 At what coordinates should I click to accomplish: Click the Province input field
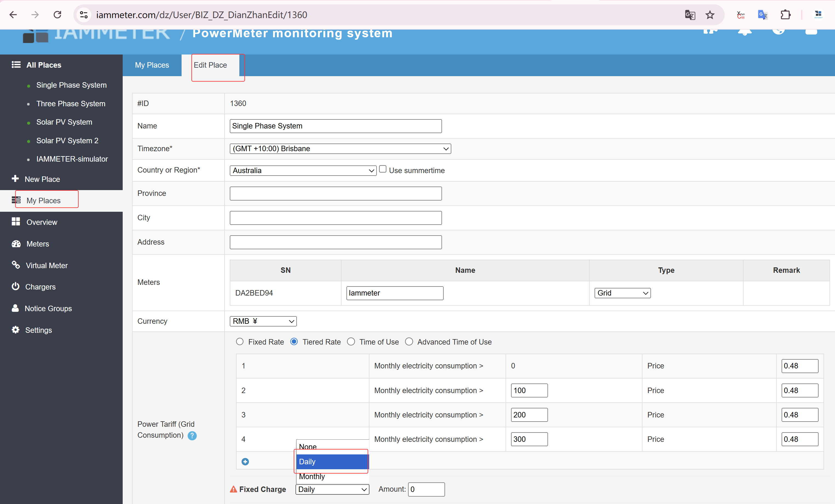pyautogui.click(x=335, y=193)
